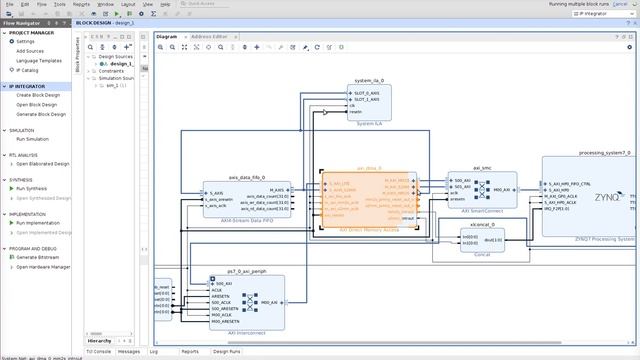Add sources using Sources panel plus icon
Screen dimensions: 640x360
pos(127,47)
